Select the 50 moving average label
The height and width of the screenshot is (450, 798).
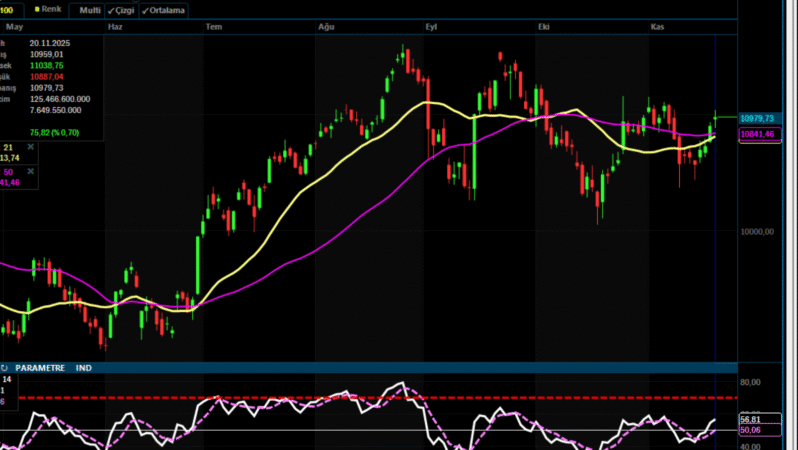click(x=8, y=172)
